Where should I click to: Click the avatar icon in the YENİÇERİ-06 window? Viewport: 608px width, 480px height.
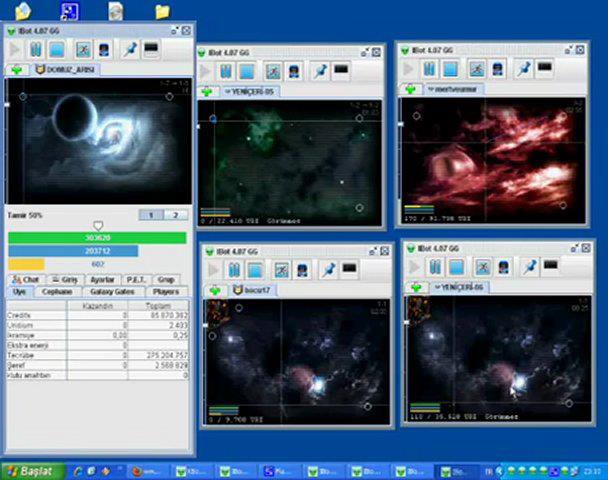pyautogui.click(x=503, y=267)
